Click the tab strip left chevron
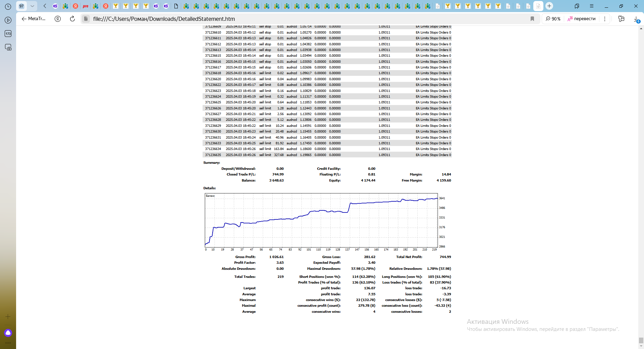 point(45,6)
